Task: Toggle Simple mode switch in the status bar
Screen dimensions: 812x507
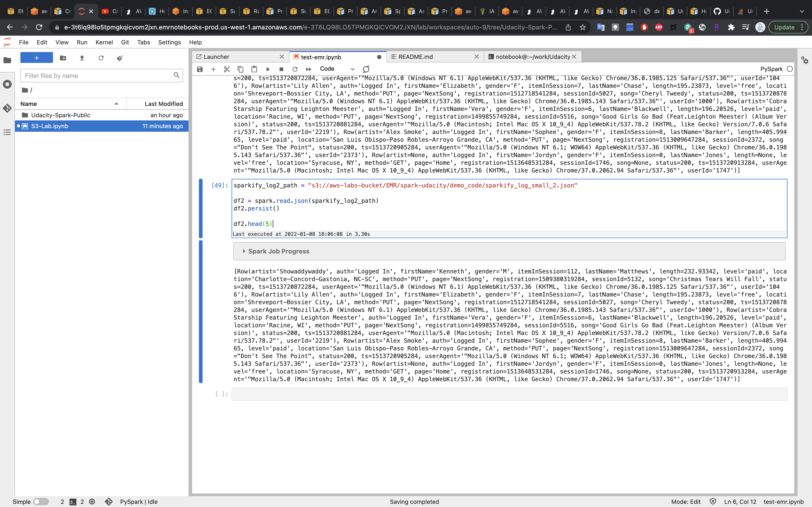Action: [41, 502]
